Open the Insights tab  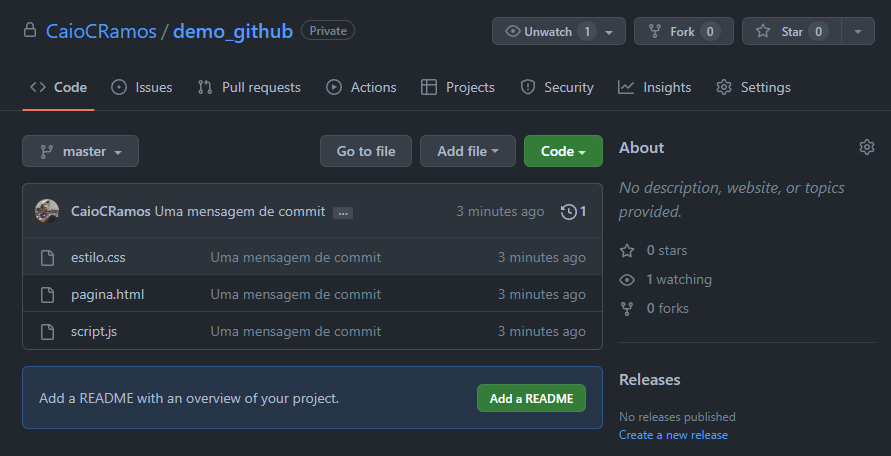click(655, 87)
